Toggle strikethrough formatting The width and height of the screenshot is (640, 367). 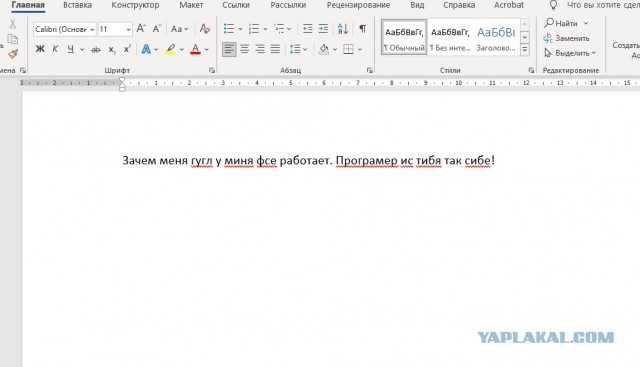click(96, 49)
